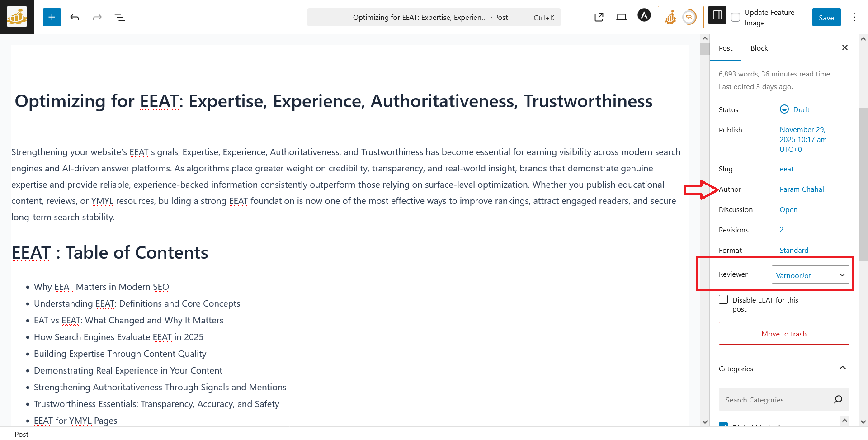Redo the last change
The image size is (868, 440).
tap(97, 17)
